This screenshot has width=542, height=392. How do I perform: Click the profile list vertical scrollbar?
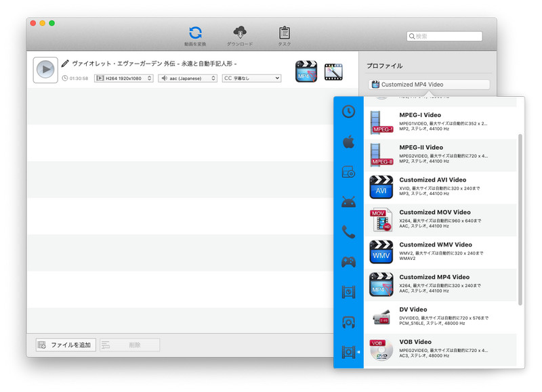(520, 219)
